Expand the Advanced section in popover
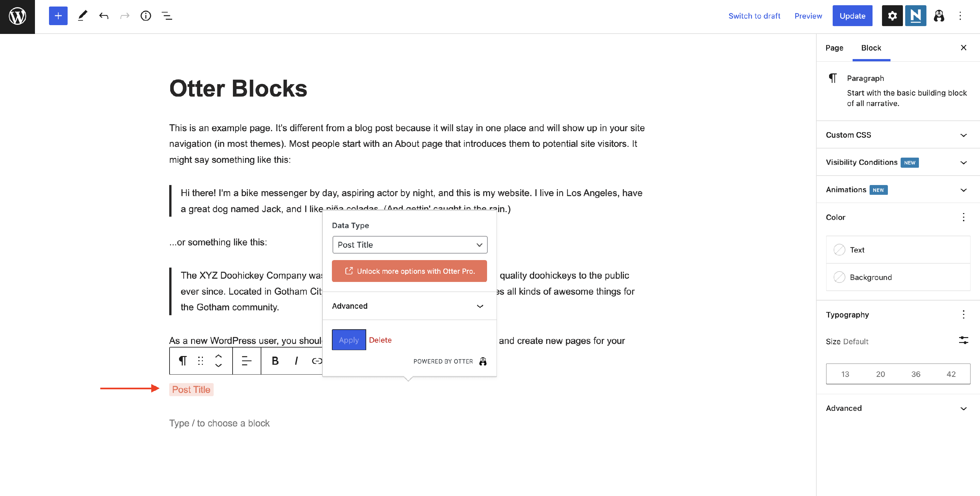The height and width of the screenshot is (496, 980). coord(409,306)
